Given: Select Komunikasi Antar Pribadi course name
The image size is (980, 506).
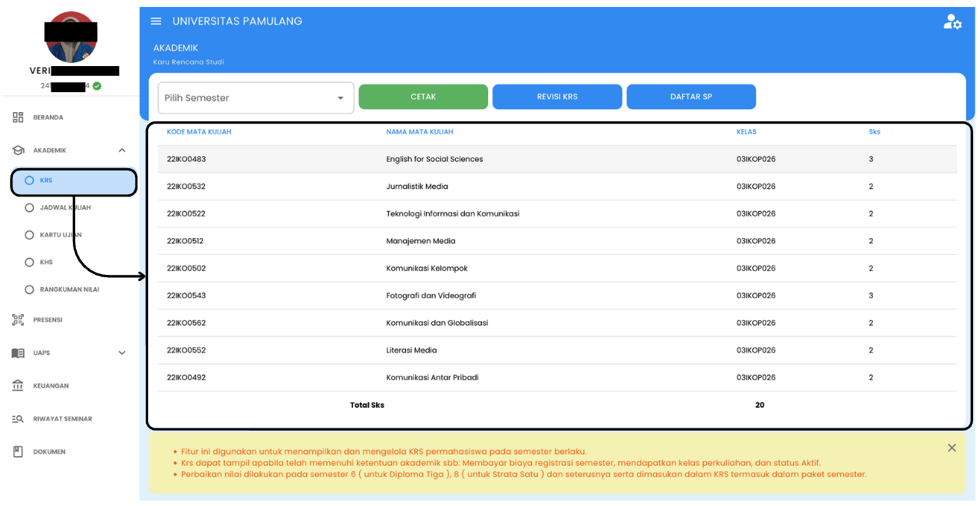Looking at the screenshot, I should 432,378.
